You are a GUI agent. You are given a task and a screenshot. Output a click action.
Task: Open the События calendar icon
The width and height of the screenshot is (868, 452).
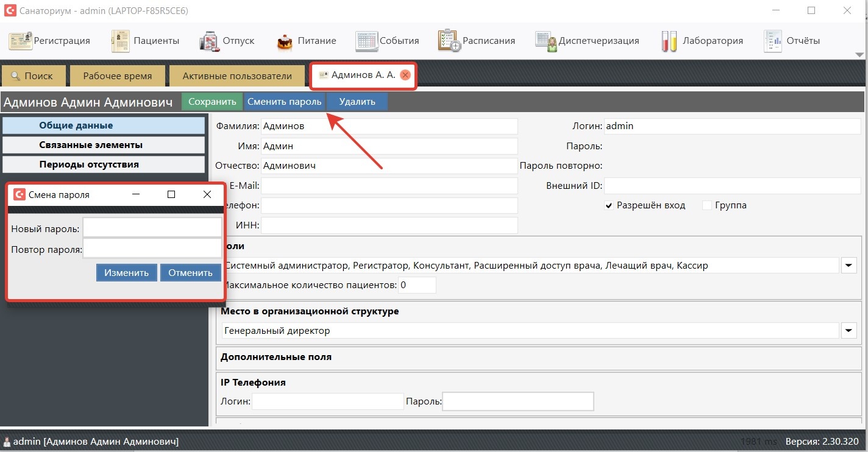coord(366,41)
